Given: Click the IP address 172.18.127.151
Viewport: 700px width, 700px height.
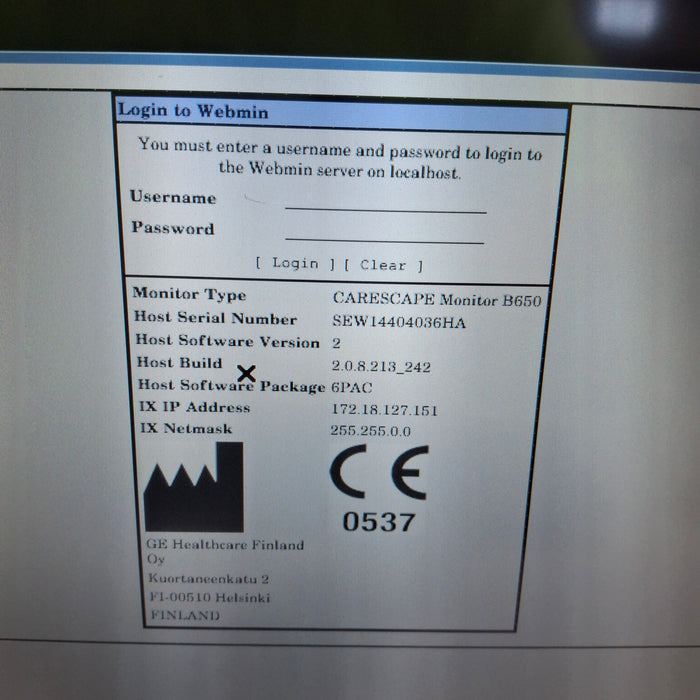Looking at the screenshot, I should point(384,410).
